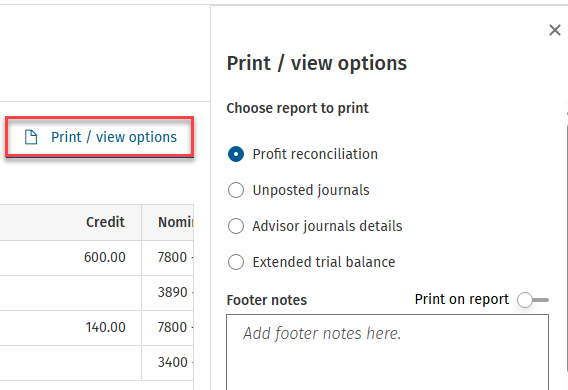Click the Print on report label
The width and height of the screenshot is (568, 390).
(x=462, y=299)
